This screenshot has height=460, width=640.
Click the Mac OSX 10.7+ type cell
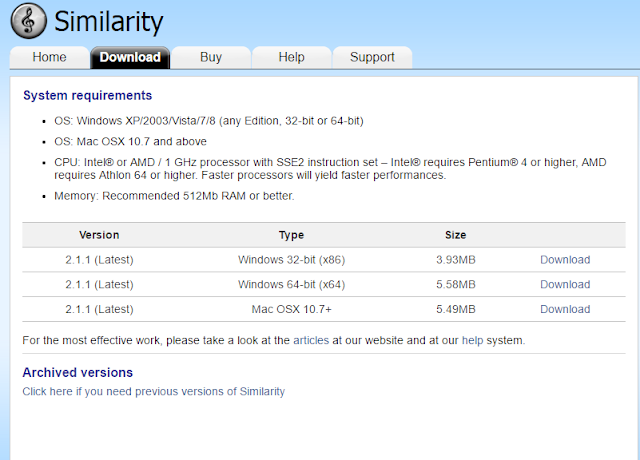tap(291, 309)
